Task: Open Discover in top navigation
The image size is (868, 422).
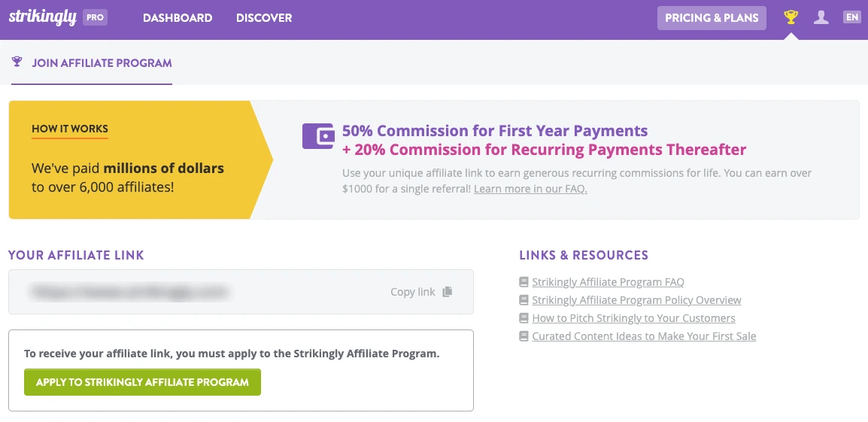Action: coord(264,17)
